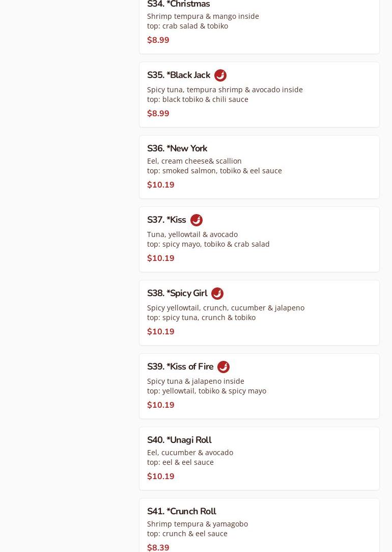Click the Crunch Roll $8.39 price

click(x=158, y=547)
